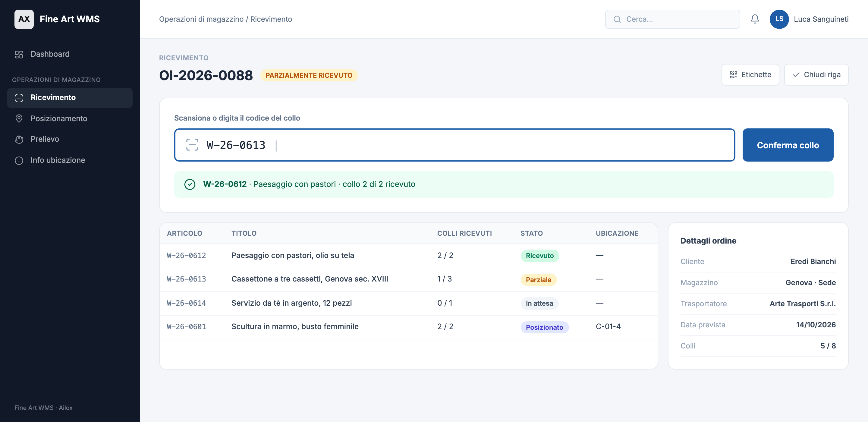
Task: Click title Servizio da tè in argento
Action: pyautogui.click(x=291, y=303)
